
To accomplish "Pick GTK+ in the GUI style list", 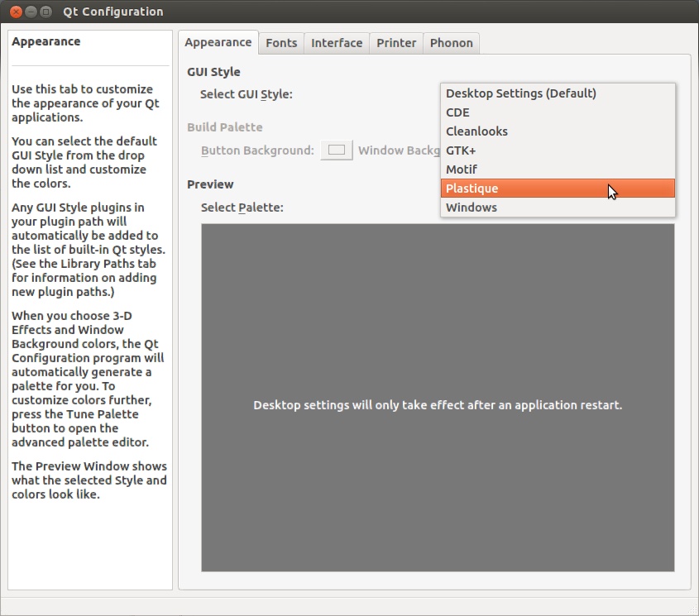I will [x=558, y=150].
